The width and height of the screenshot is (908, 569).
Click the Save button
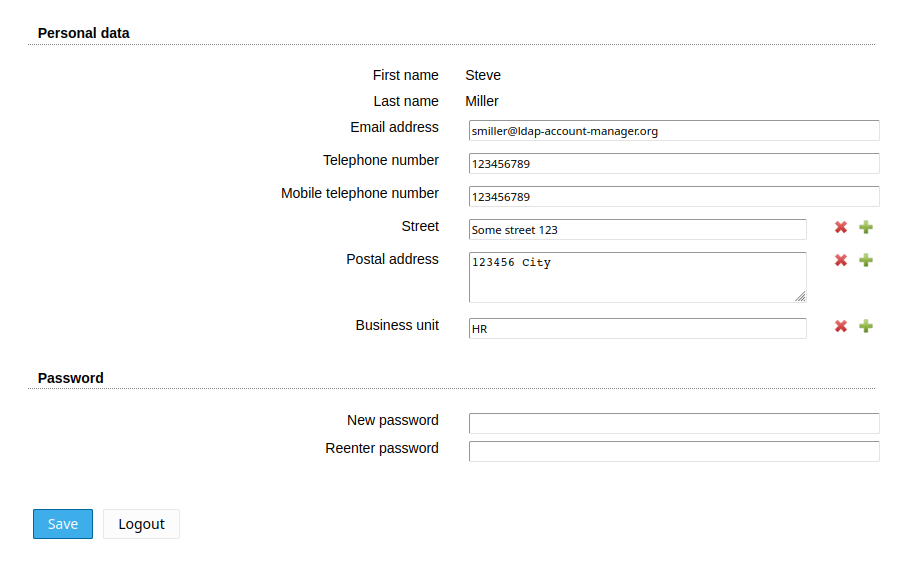point(63,524)
